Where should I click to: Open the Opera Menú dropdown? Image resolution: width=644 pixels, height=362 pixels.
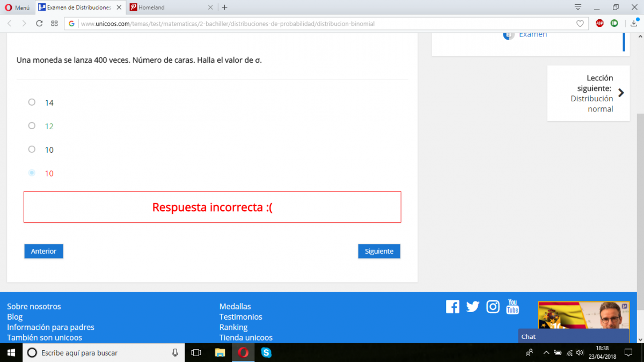point(17,8)
